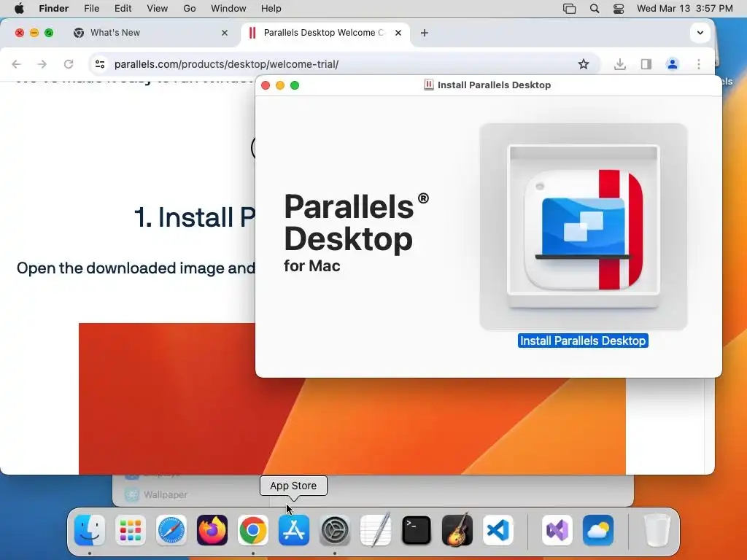This screenshot has height=560, width=747.
Task: Expand Chrome tab search dropdown
Action: 700,33
